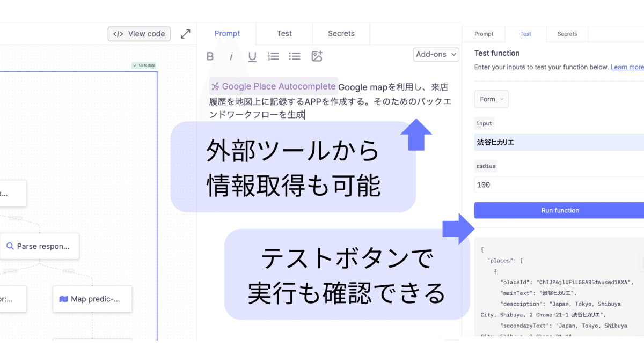Open the Secrets tab in the middle panel
The width and height of the screenshot is (644, 362).
click(341, 33)
